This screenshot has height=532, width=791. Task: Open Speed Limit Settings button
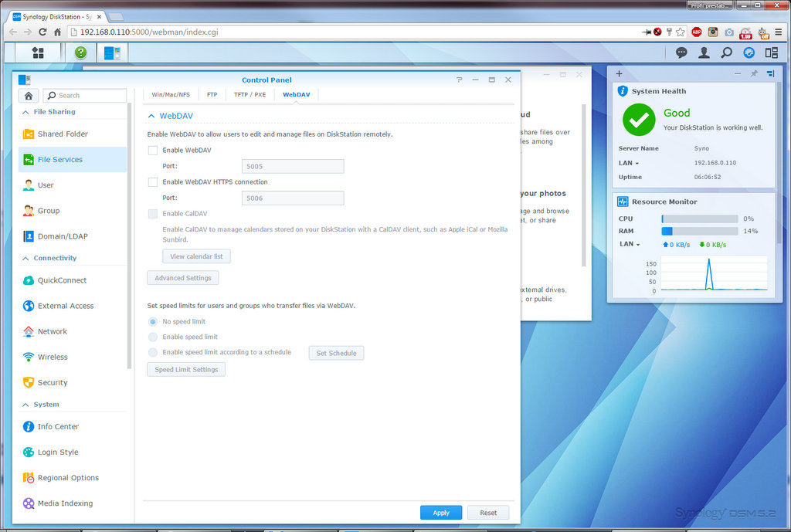(186, 370)
